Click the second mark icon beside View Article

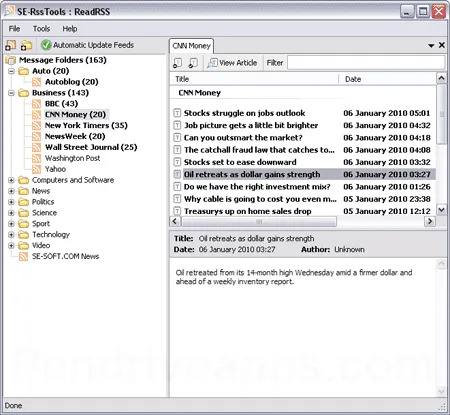[x=193, y=63]
